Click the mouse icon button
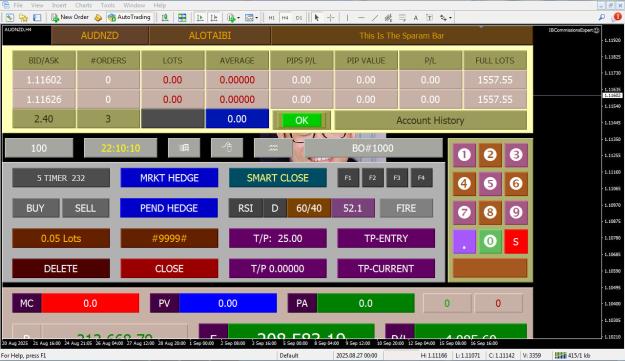Screen dimensions: 625x361 point(227,148)
